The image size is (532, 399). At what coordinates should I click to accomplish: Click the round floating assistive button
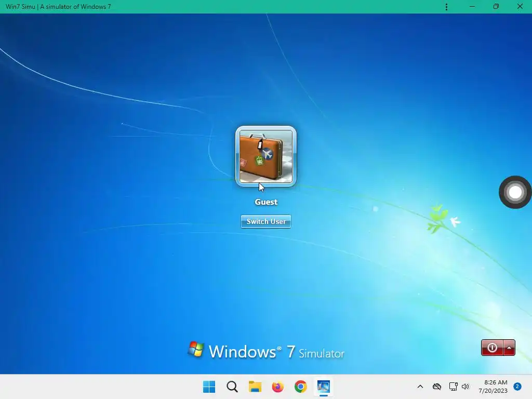[515, 192]
